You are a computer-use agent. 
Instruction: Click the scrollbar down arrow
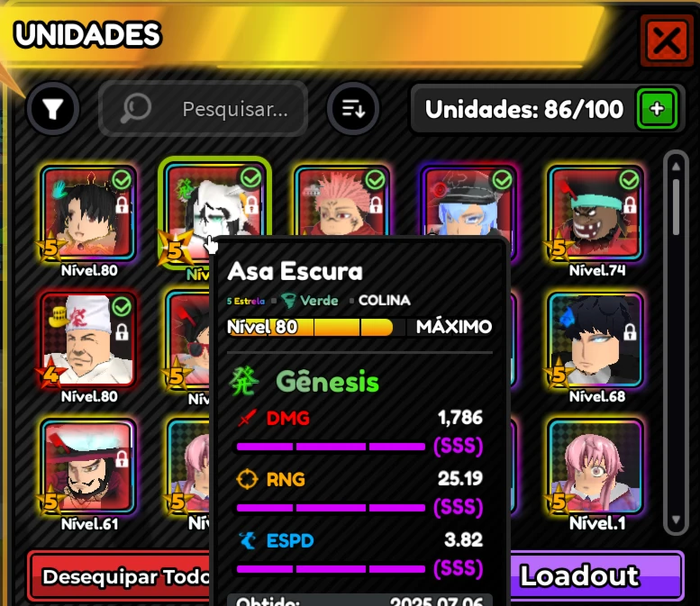point(676,520)
